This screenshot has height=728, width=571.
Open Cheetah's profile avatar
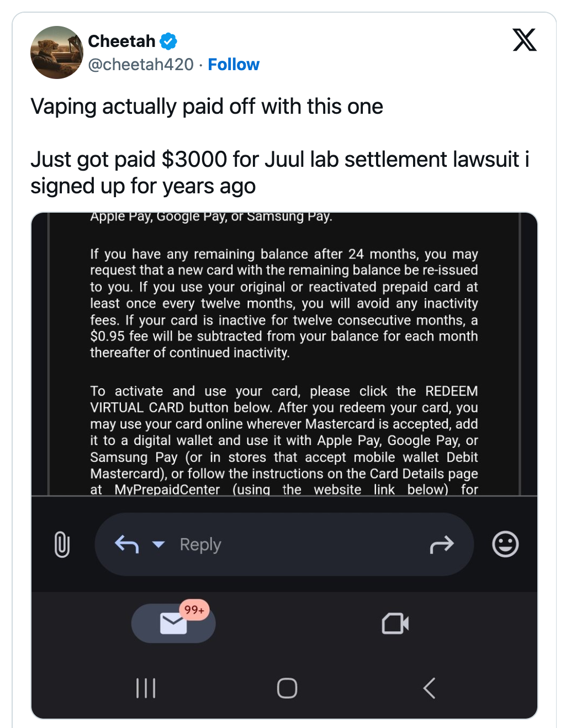[x=57, y=52]
